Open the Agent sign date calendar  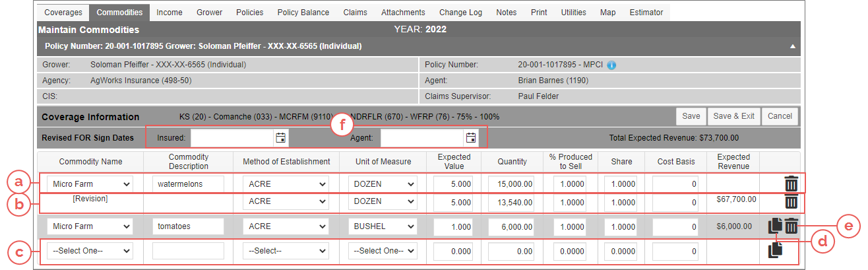471,138
